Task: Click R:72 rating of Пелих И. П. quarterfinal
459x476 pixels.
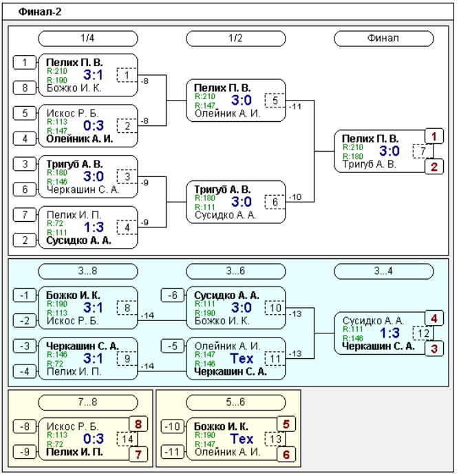Action: [55, 223]
